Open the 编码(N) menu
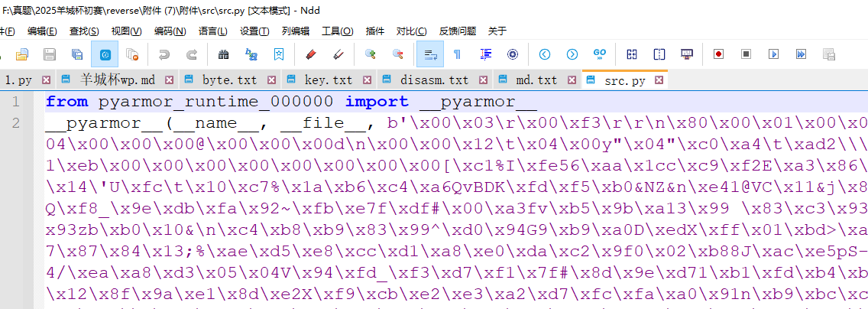This screenshot has width=868, height=309. (x=170, y=31)
